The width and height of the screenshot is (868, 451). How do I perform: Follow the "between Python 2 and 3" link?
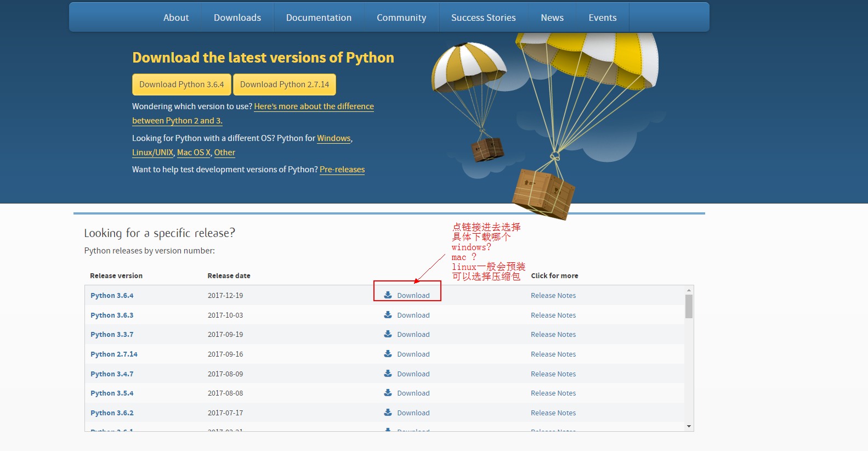(177, 121)
